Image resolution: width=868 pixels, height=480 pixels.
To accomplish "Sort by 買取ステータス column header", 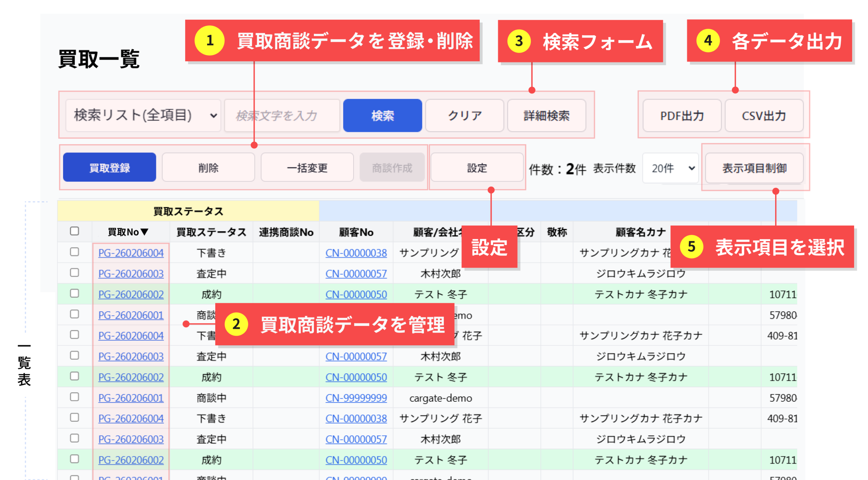I will 211,232.
